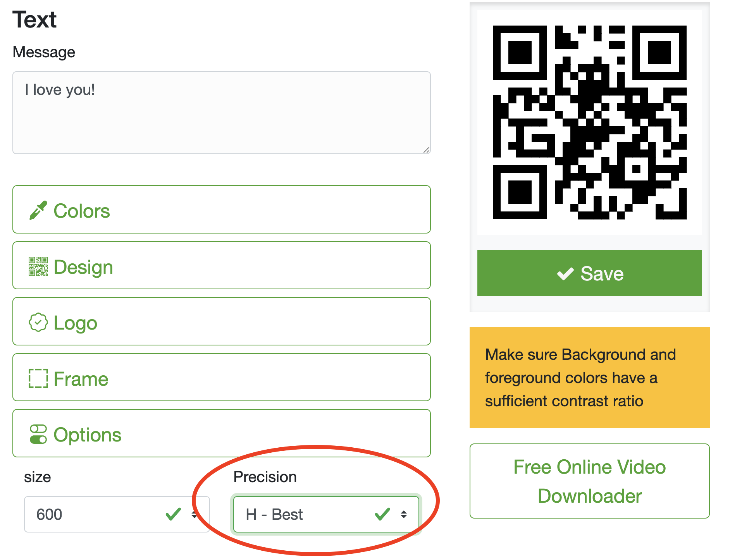Screen dimensions: 730x560
Task: Click the QR code icon beside Design
Action: pos(38,266)
